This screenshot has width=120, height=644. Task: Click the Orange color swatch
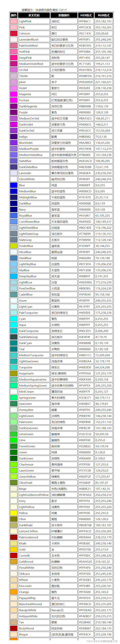14,592
